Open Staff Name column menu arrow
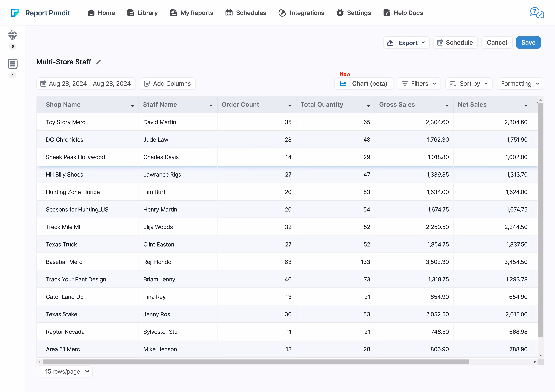555x392 pixels. point(211,106)
